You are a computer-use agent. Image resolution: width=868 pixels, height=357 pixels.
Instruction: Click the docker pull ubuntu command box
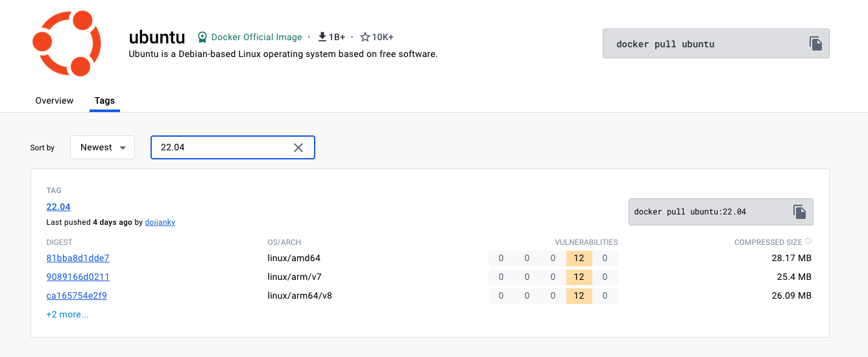pyautogui.click(x=716, y=43)
